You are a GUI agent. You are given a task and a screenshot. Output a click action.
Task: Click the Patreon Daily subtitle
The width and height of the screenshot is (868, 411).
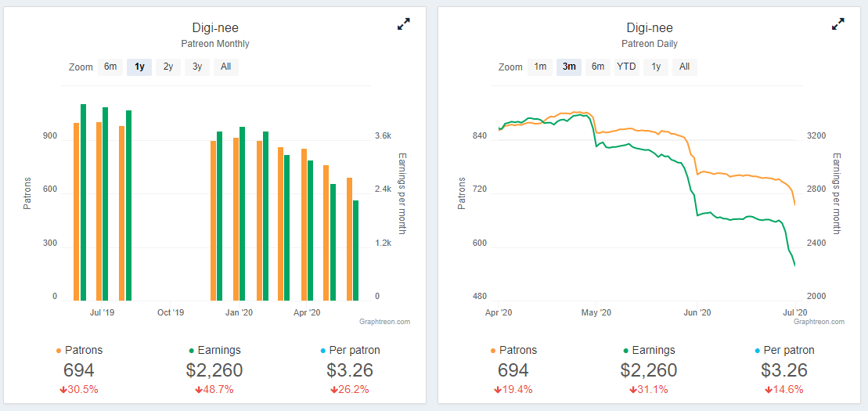click(x=650, y=44)
